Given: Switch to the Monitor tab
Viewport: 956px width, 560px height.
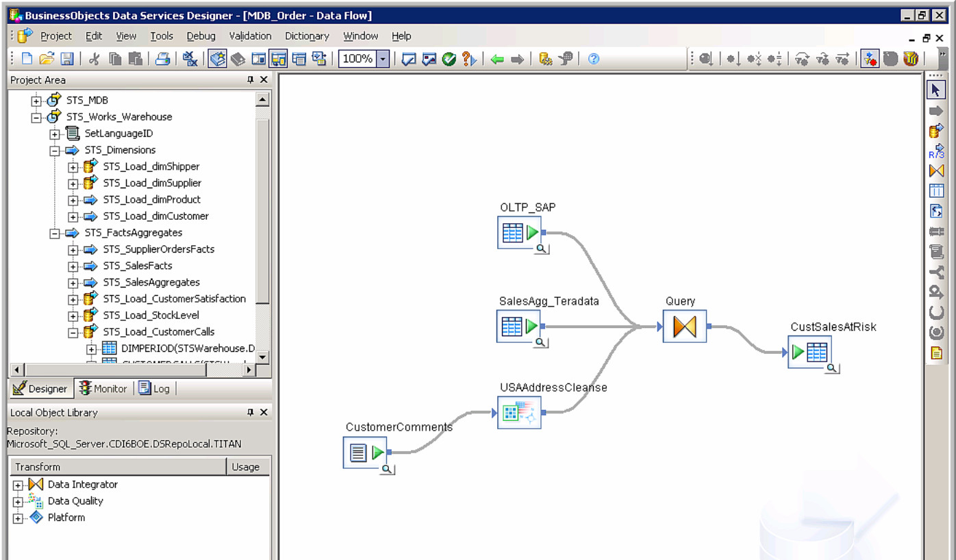Looking at the screenshot, I should [103, 388].
